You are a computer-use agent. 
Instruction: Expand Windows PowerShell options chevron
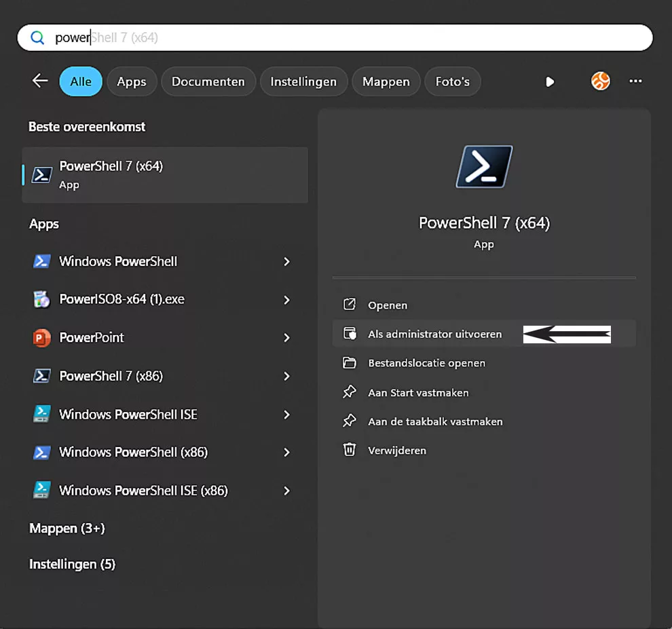(287, 261)
